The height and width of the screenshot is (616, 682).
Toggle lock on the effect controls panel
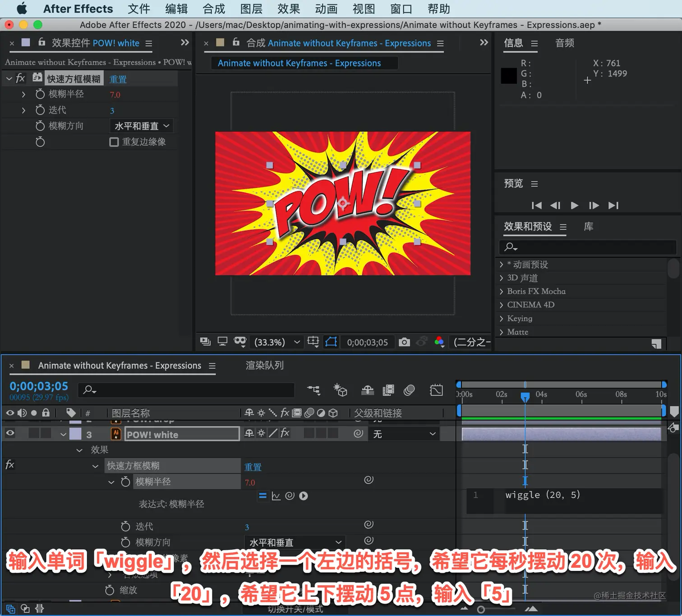point(41,42)
